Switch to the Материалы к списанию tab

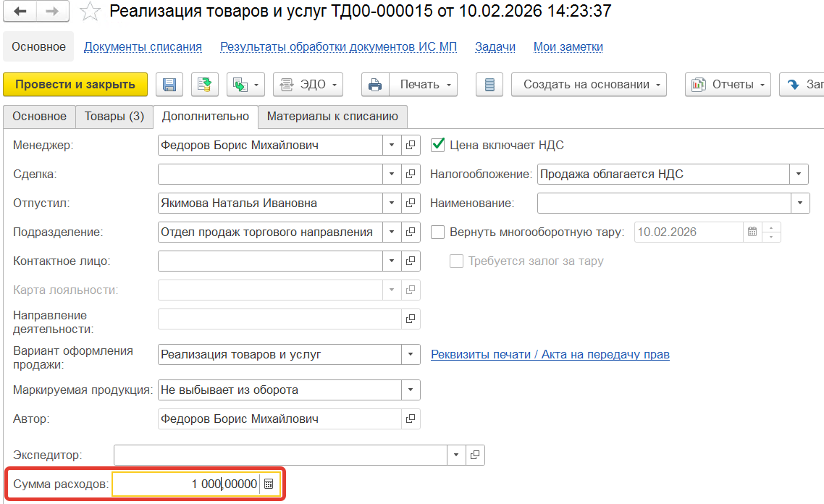(332, 117)
